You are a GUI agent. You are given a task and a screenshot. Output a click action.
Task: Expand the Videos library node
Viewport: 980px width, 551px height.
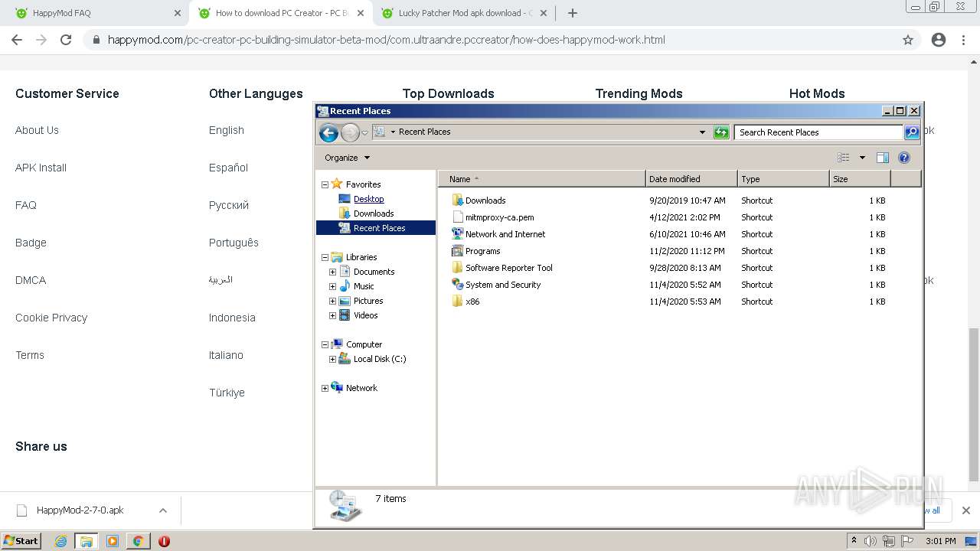tap(332, 315)
